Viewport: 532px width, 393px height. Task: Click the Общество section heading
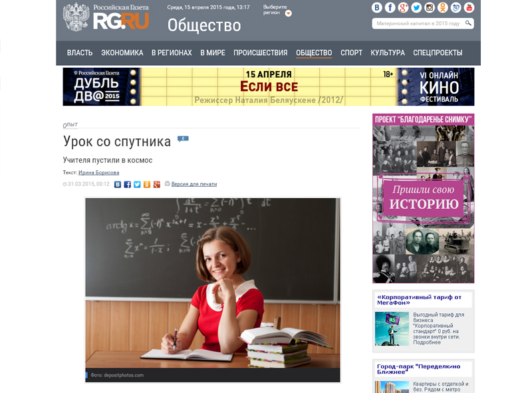point(204,25)
